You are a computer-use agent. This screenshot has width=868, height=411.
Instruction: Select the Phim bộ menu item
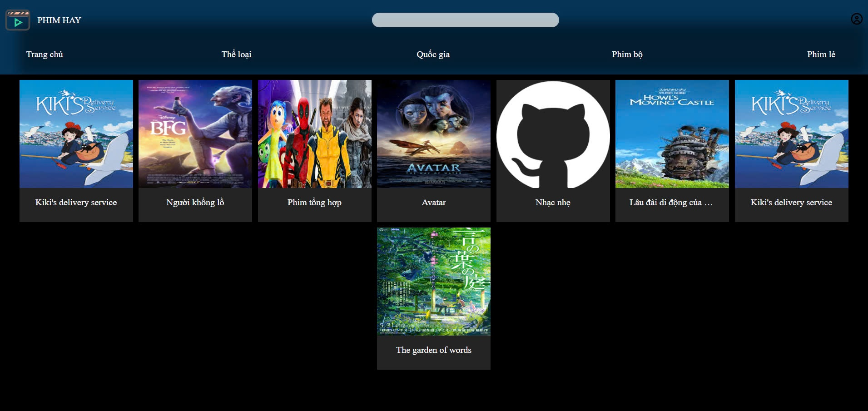point(627,54)
